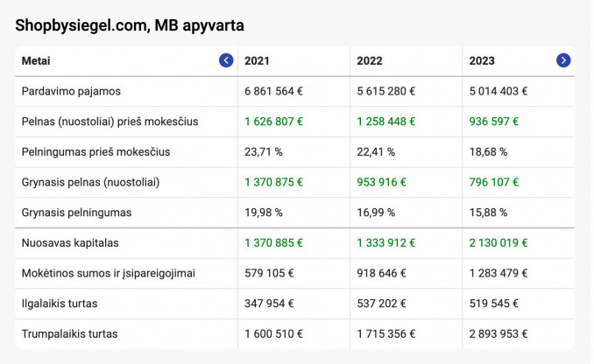
Task: Select the 2023 column header
Action: (482, 61)
